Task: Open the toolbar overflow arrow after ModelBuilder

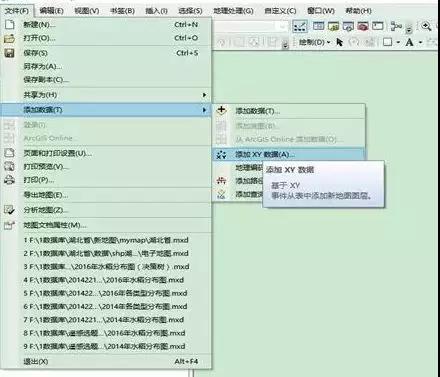Action: pyautogui.click(x=409, y=29)
